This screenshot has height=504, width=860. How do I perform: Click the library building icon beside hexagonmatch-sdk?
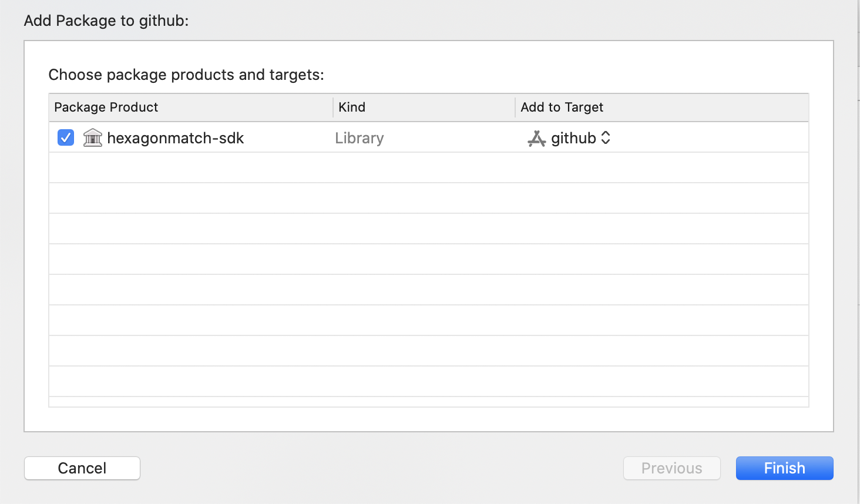click(x=93, y=137)
